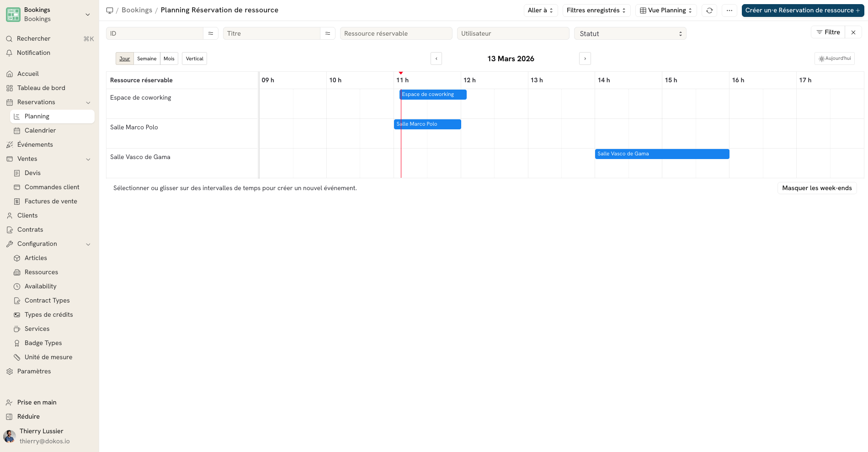Toggle the Filtre panel

pos(828,32)
